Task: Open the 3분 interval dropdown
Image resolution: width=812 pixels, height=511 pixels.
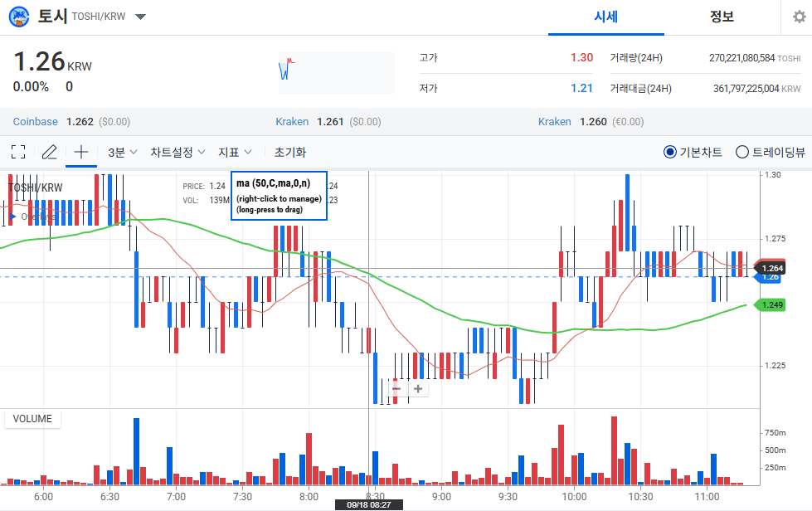Action: coord(122,152)
